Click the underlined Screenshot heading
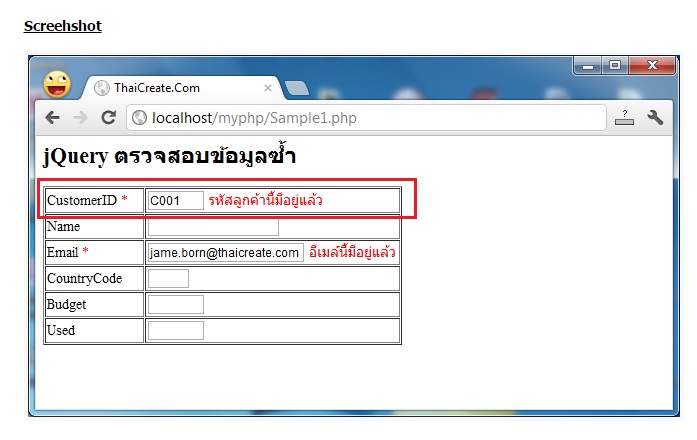This screenshot has width=697, height=440. tap(63, 26)
